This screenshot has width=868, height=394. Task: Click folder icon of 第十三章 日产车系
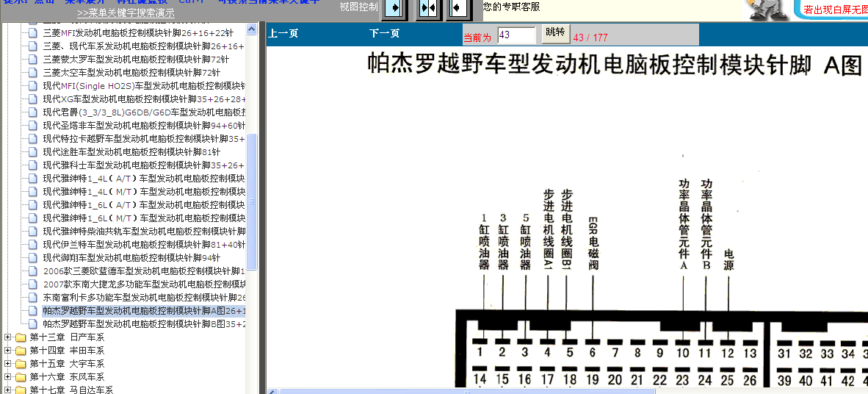[x=21, y=337]
